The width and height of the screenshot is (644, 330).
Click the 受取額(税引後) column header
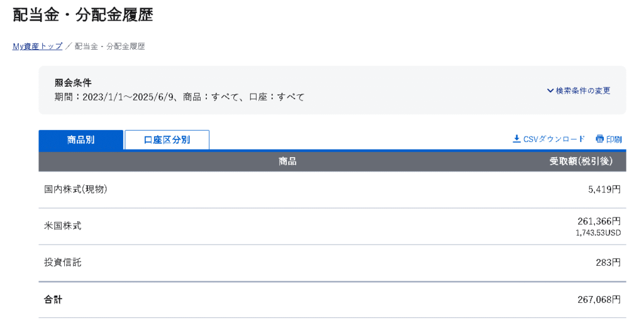click(x=581, y=162)
